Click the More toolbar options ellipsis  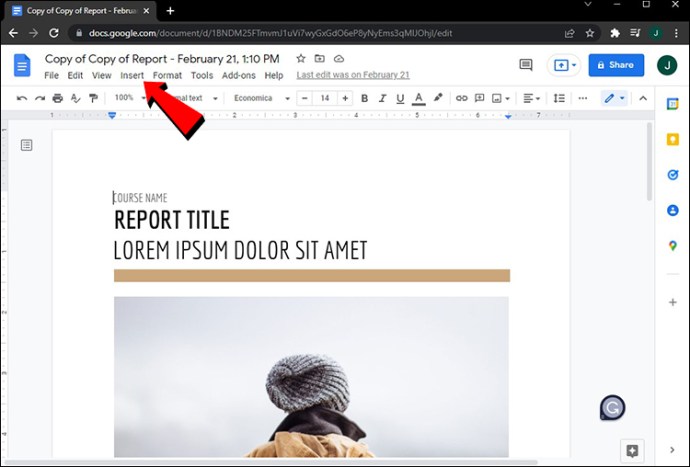coord(583,98)
